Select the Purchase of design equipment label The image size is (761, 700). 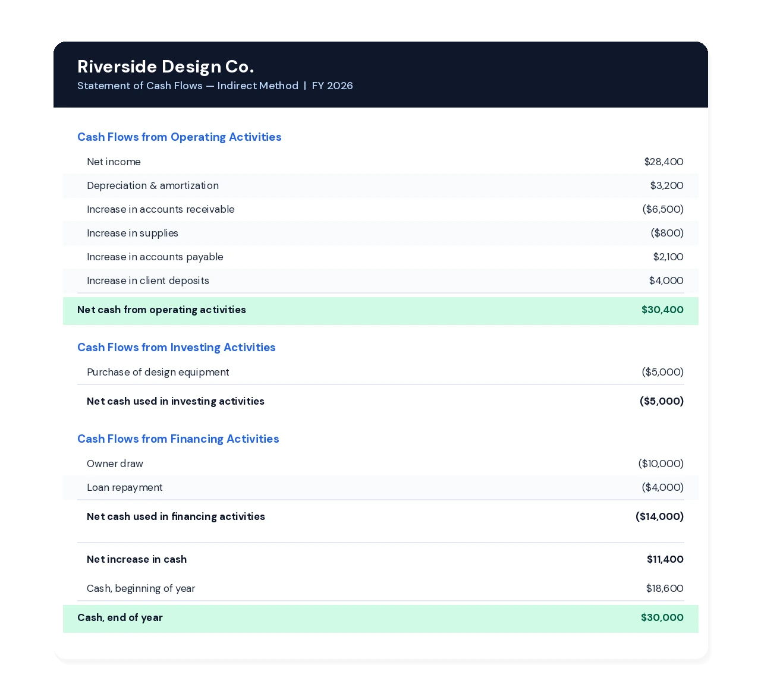click(158, 372)
